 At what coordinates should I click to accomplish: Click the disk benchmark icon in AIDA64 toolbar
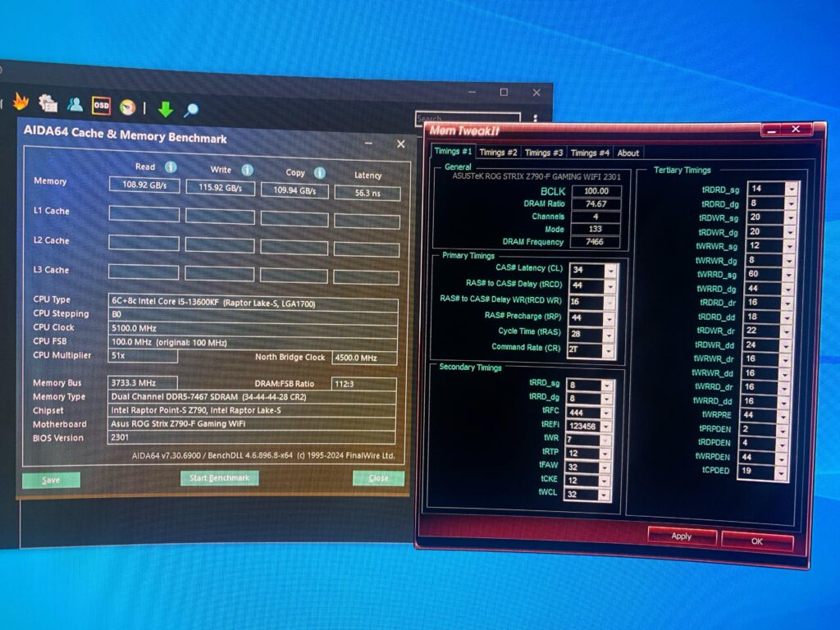pos(127,107)
